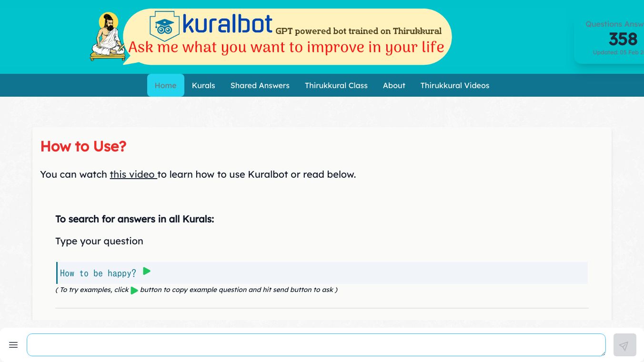The height and width of the screenshot is (362, 644).
Task: Click 'To search for answers in all Kurals:' text
Action: point(135,219)
